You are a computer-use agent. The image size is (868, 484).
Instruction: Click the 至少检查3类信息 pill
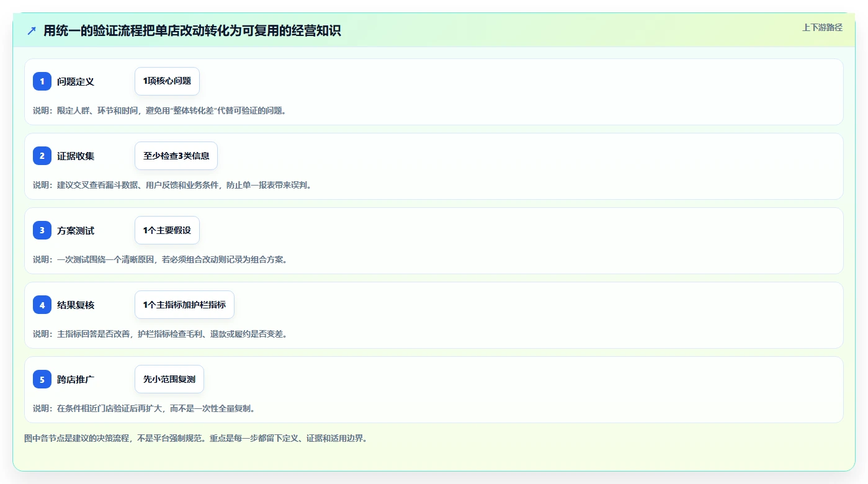point(176,156)
